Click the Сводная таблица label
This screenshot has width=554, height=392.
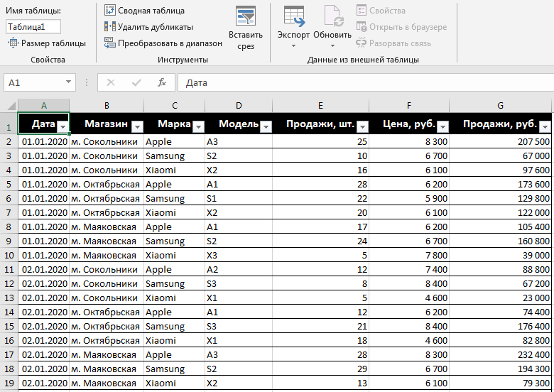tap(151, 11)
